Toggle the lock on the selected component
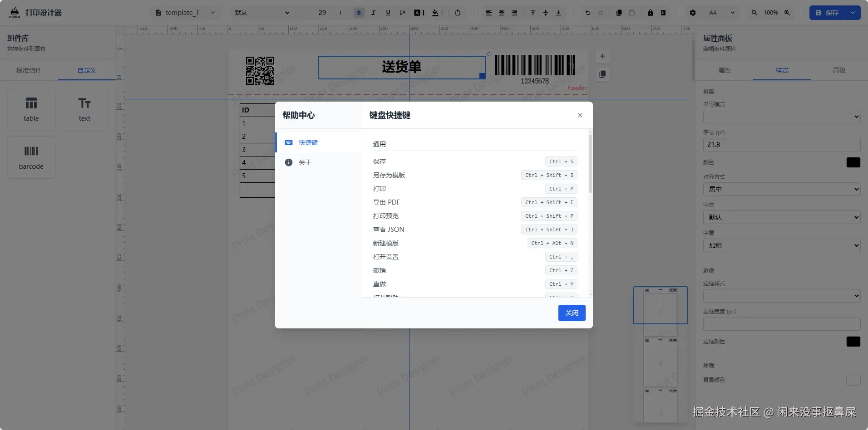868x430 pixels. (651, 13)
